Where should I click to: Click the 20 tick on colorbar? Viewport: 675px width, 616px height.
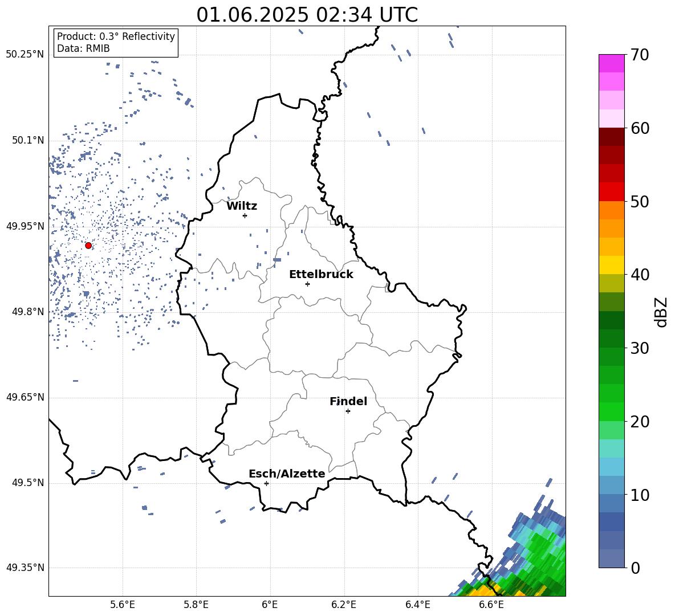[640, 422]
